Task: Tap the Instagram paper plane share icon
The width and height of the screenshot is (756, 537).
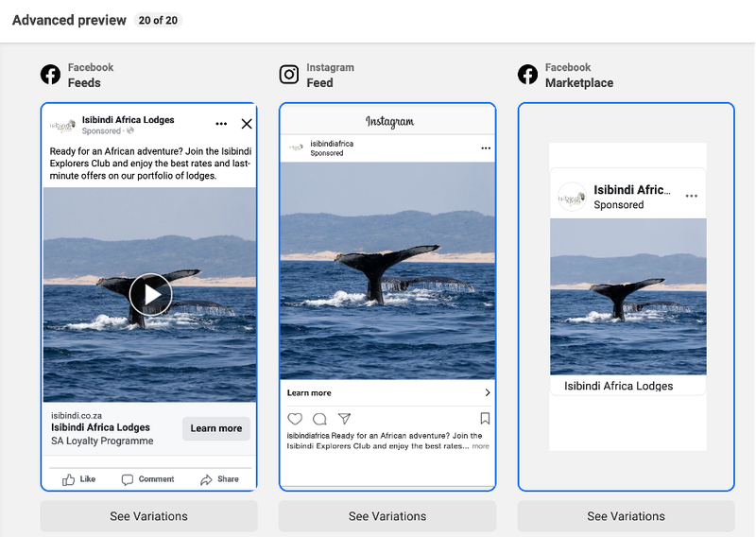Action: tap(344, 419)
